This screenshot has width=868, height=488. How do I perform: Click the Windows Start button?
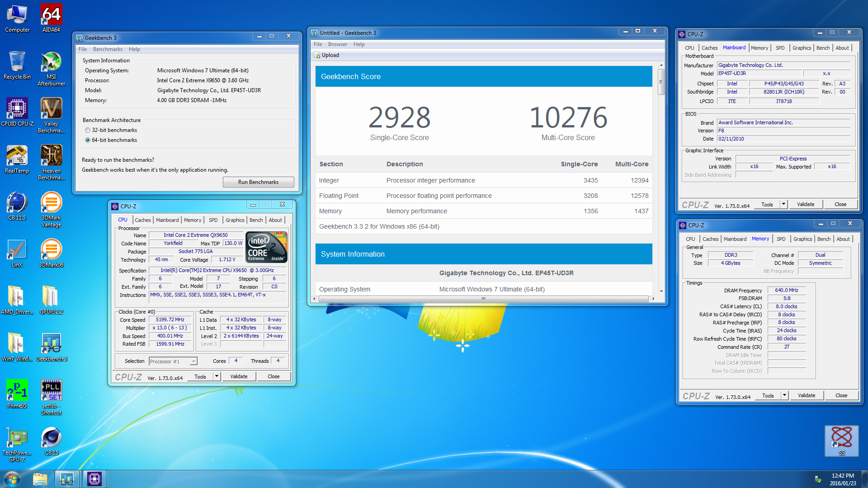tap(12, 479)
